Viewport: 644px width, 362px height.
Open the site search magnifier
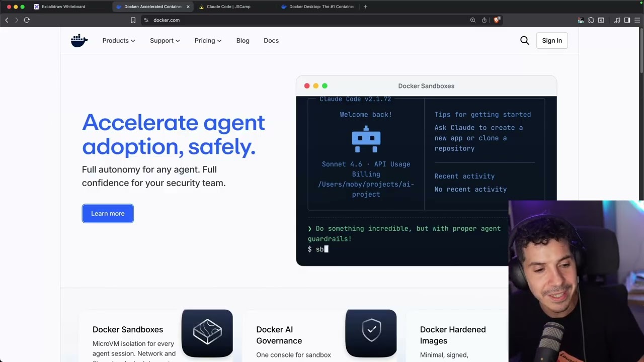pyautogui.click(x=525, y=41)
